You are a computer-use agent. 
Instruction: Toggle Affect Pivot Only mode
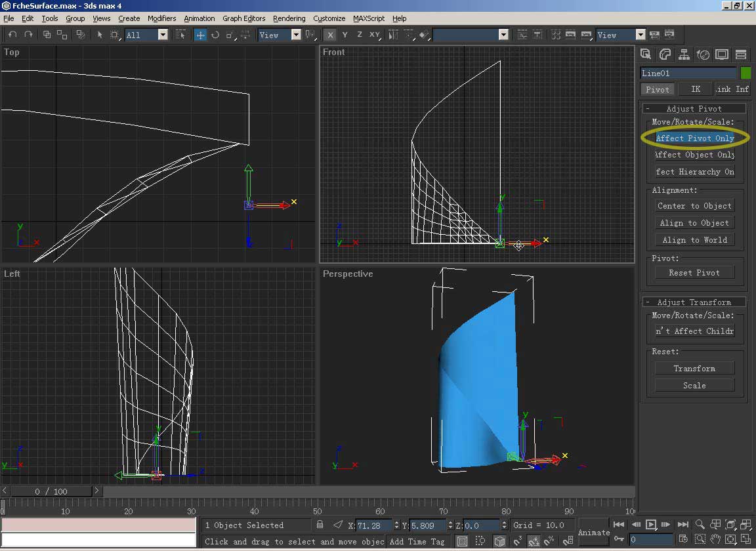tap(694, 138)
